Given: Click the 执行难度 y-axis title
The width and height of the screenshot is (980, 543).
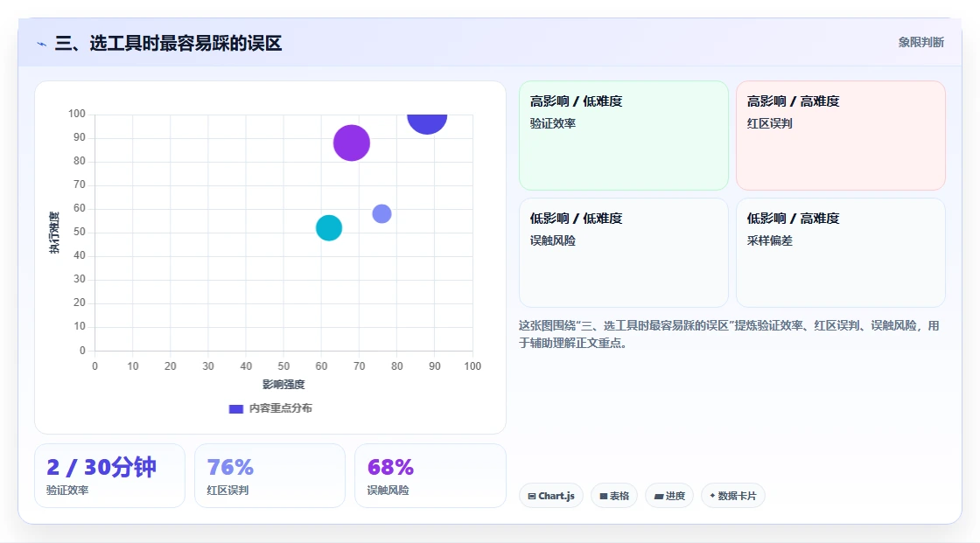Looking at the screenshot, I should [54, 233].
